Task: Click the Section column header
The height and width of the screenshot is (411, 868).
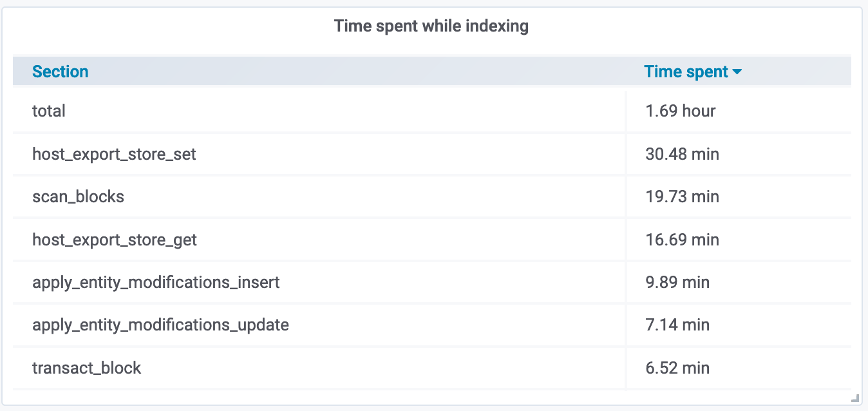Action: coord(60,72)
